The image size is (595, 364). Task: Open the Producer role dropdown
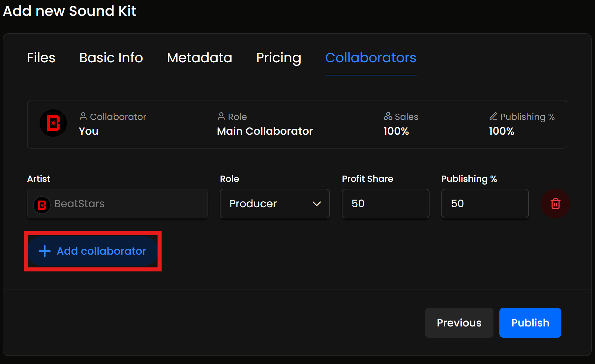(274, 204)
